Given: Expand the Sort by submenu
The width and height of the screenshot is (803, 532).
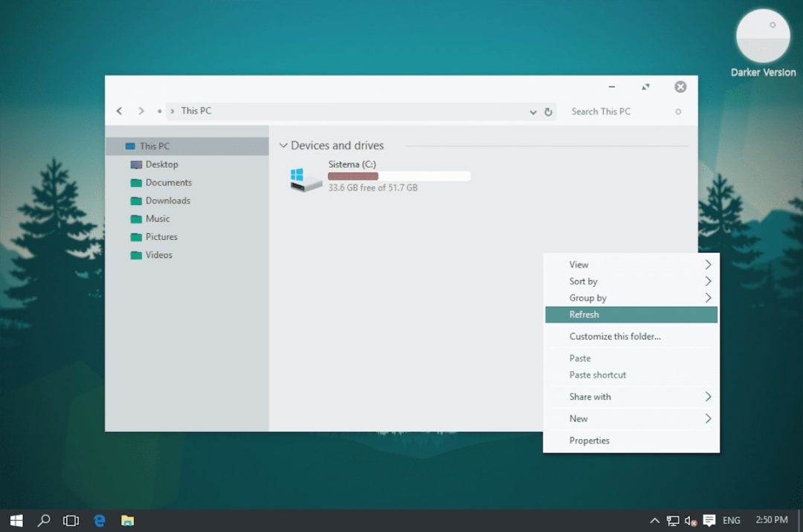Looking at the screenshot, I should pyautogui.click(x=583, y=281).
